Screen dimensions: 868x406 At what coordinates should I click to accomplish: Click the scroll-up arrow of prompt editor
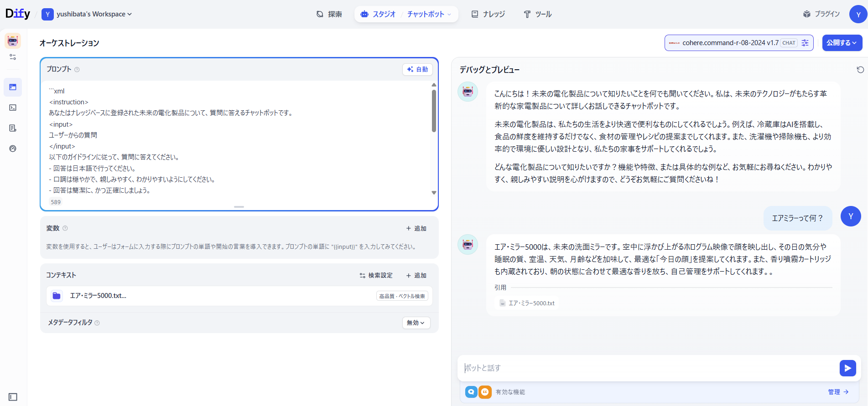coord(434,85)
